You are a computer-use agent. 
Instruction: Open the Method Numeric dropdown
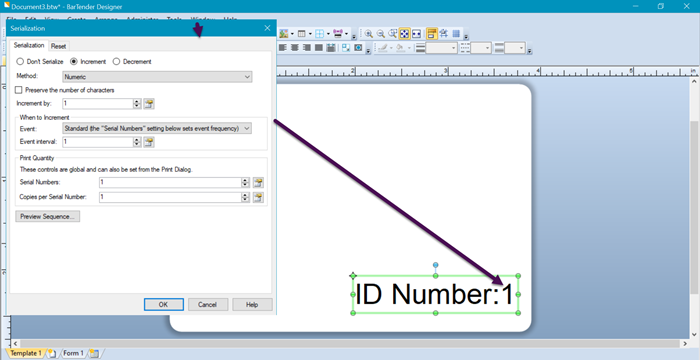coord(157,77)
